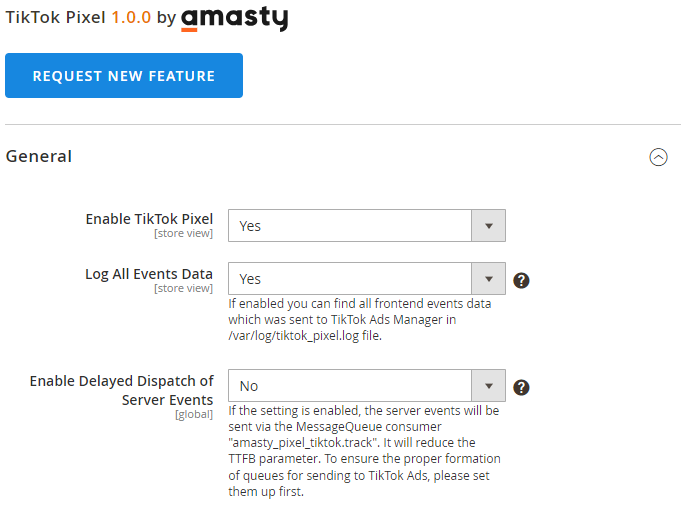Open help tooltip for Log All Events Data

pos(521,281)
